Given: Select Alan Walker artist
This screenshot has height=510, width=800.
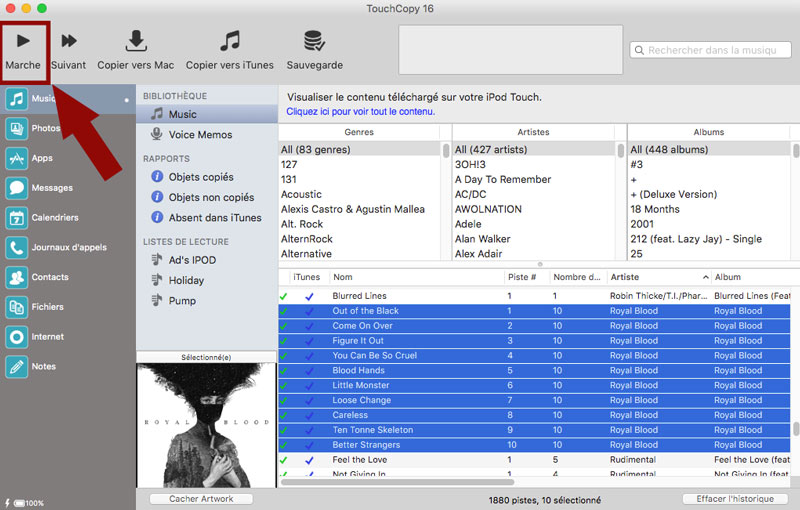Looking at the screenshot, I should pos(534,239).
